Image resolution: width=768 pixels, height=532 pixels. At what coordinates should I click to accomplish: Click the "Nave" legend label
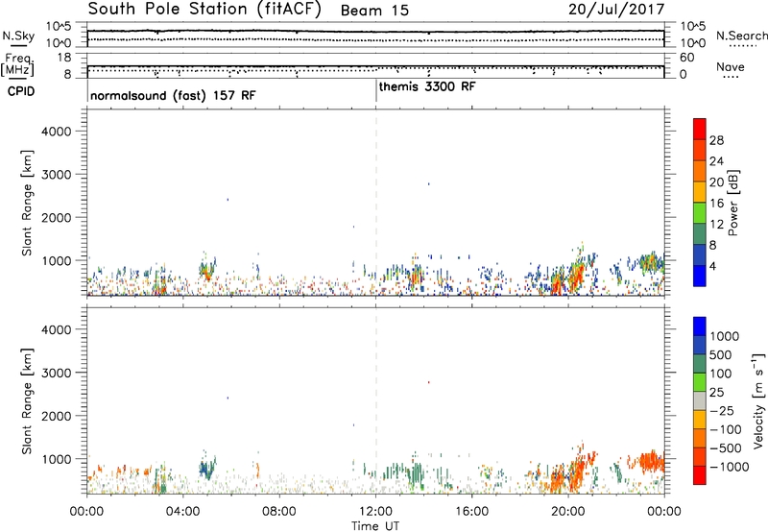[x=731, y=67]
